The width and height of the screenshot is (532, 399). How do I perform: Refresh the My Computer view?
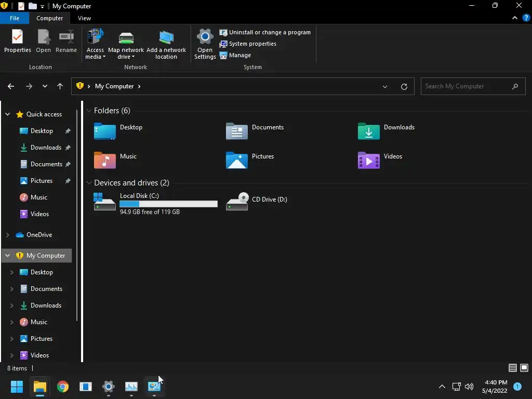[404, 87]
